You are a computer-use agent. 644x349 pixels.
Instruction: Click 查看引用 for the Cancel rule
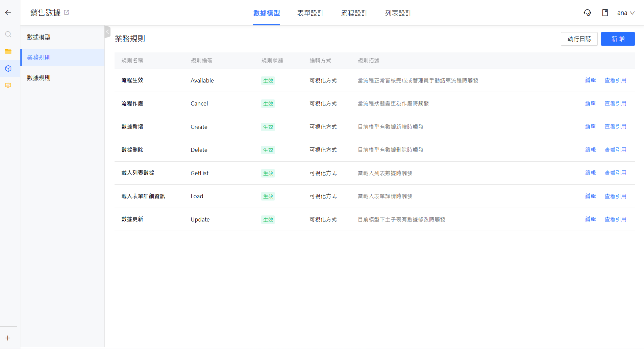tap(615, 103)
